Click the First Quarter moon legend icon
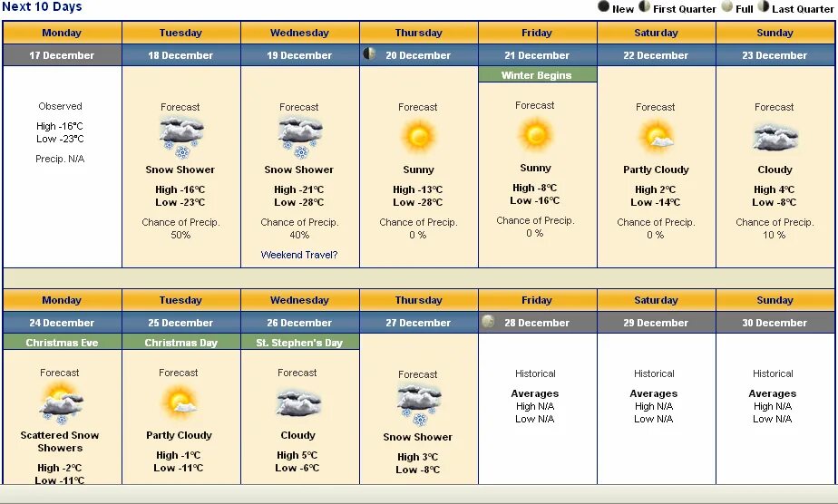838x504 pixels. 645,7
